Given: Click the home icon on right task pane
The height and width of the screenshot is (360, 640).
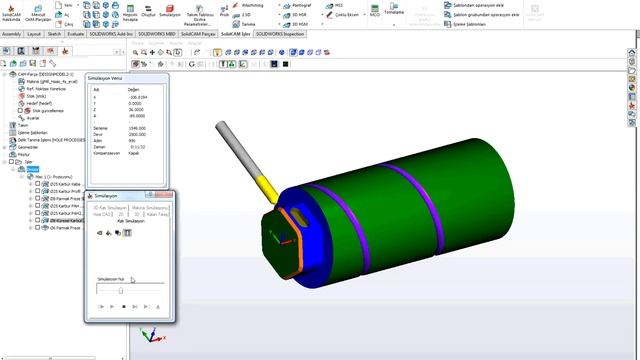Looking at the screenshot, I should (632, 52).
